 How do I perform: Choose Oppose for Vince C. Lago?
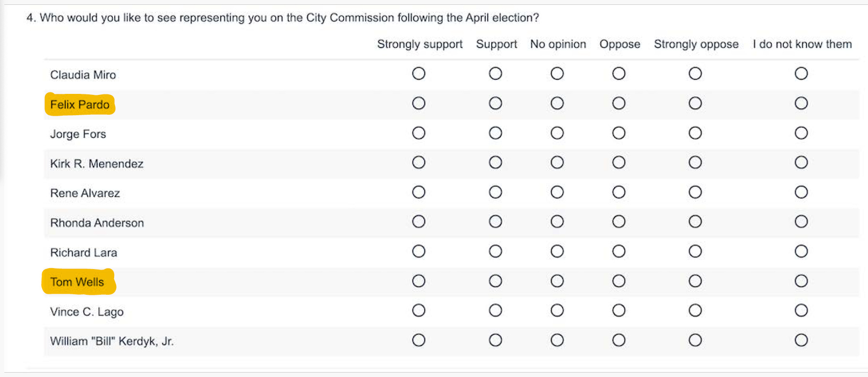619,310
